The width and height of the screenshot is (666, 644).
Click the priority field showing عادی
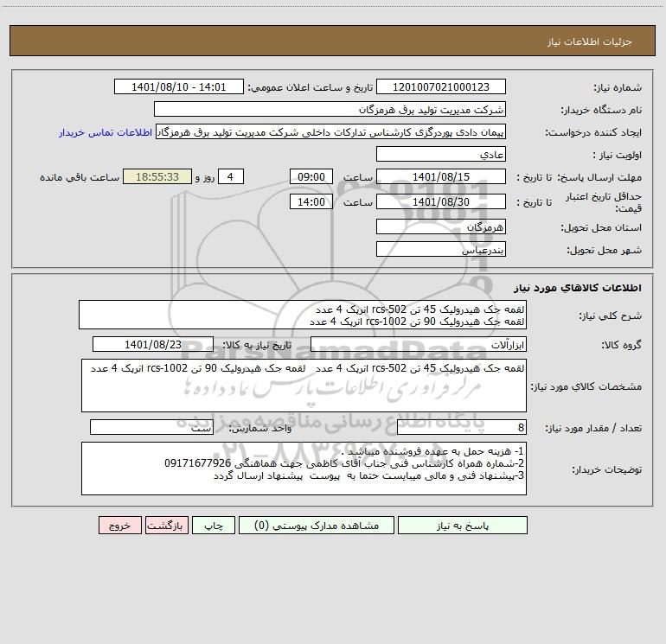(441, 154)
